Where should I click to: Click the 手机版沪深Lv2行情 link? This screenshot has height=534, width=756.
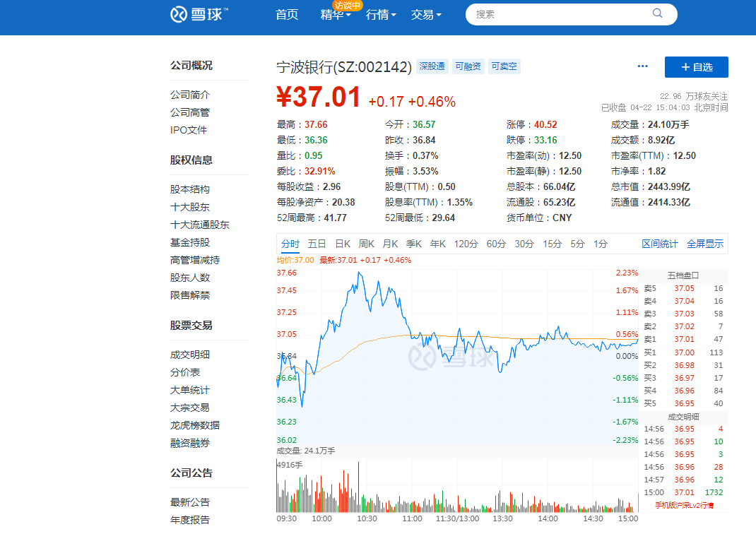[684, 505]
